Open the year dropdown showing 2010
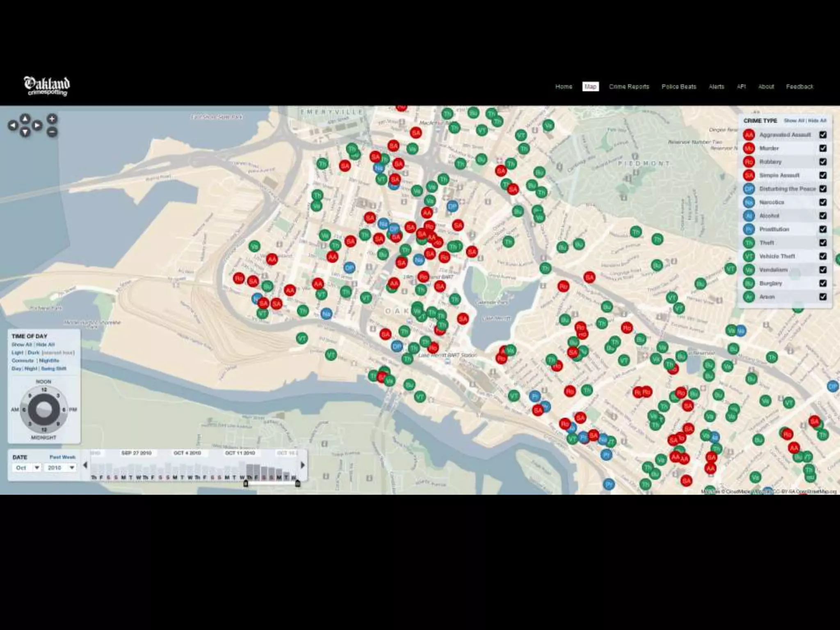 (61, 468)
